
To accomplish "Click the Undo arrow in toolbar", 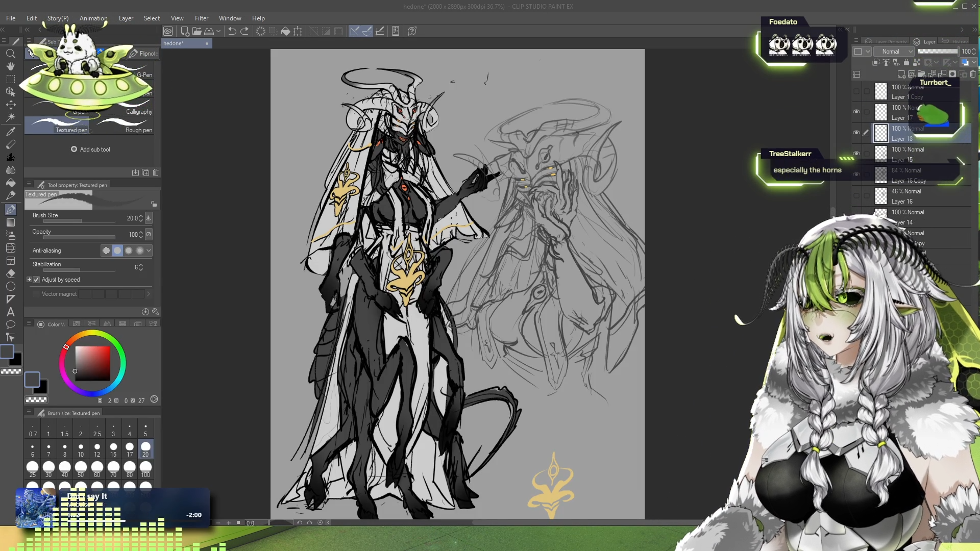I will 232,31.
